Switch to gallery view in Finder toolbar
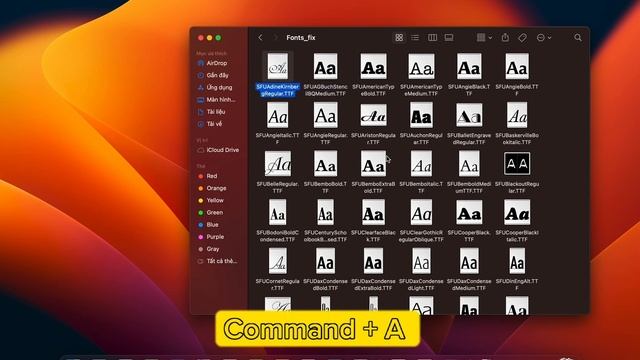The width and height of the screenshot is (640, 360). (449, 38)
